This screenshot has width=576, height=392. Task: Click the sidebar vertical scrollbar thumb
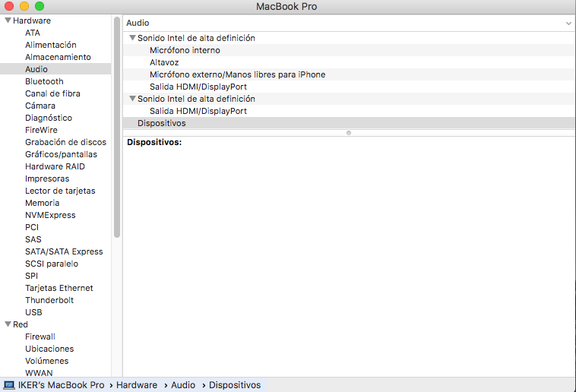(x=117, y=127)
